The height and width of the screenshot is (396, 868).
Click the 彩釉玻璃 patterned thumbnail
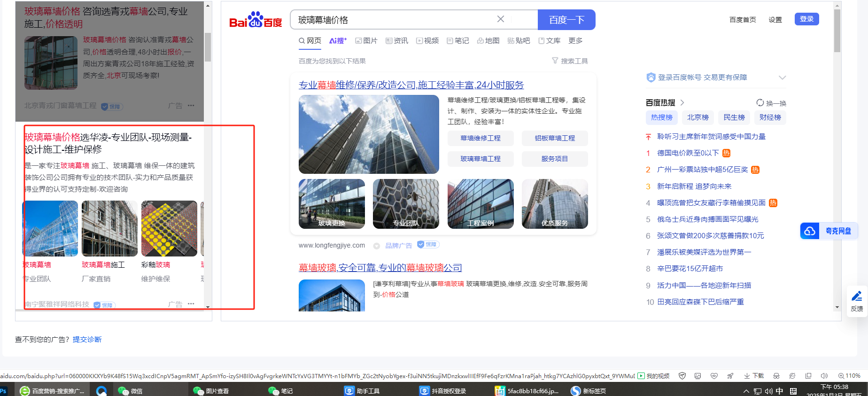point(169,228)
